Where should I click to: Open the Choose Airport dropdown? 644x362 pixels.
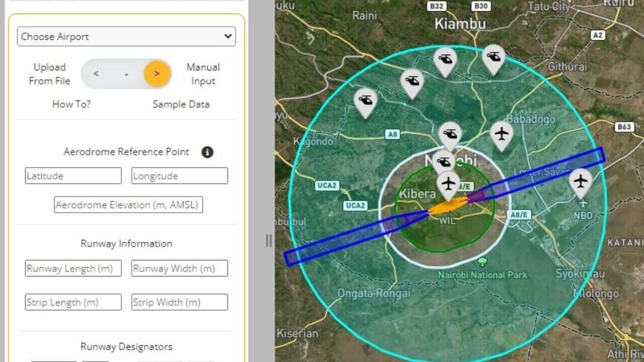(x=126, y=37)
